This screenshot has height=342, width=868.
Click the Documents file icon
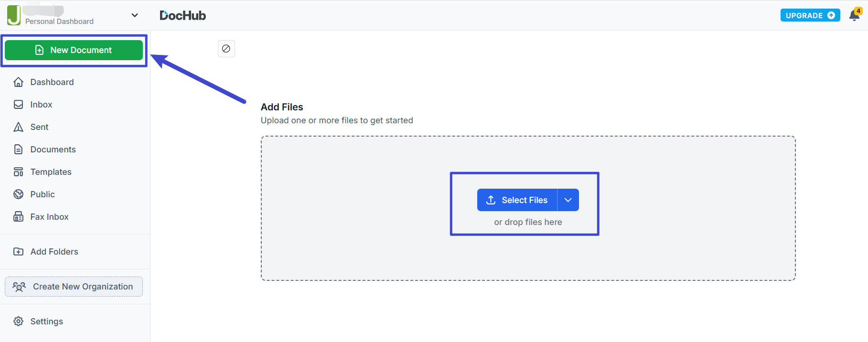18,150
